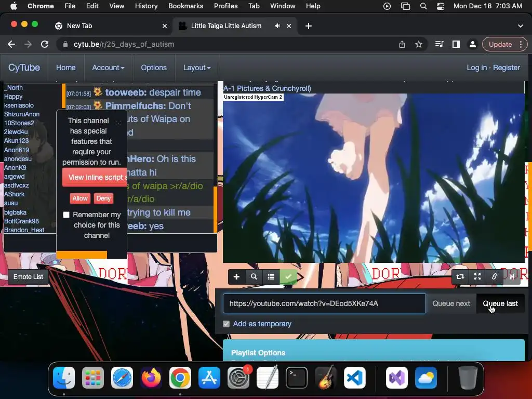Image resolution: width=532 pixels, height=399 pixels.
Task: Open GarageBand from the Dock
Action: pos(326,378)
